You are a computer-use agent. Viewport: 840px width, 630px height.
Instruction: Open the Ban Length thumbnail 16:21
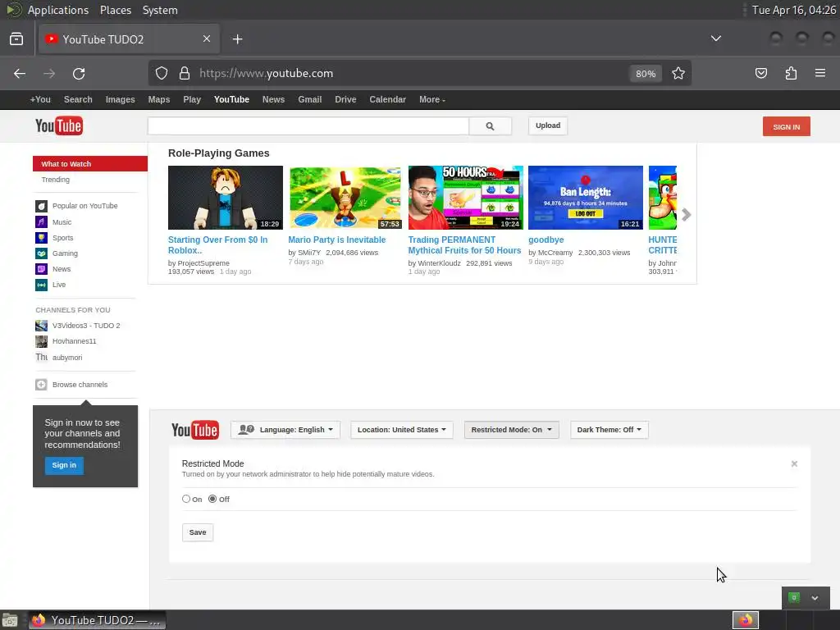[x=586, y=198]
